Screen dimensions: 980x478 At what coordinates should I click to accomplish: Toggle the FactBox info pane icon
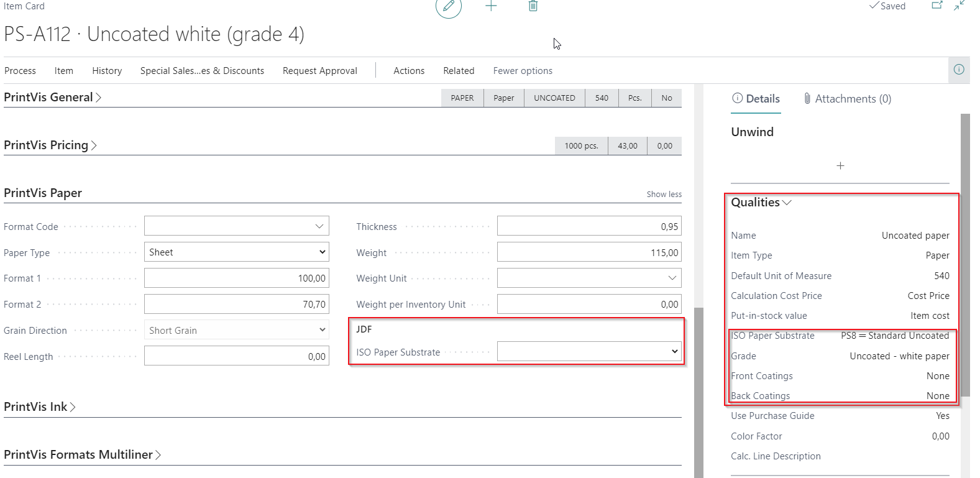(x=959, y=70)
